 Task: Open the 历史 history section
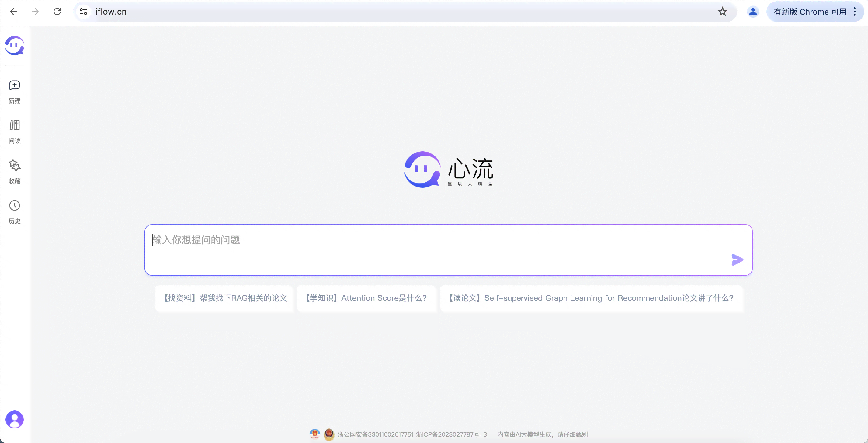(15, 212)
